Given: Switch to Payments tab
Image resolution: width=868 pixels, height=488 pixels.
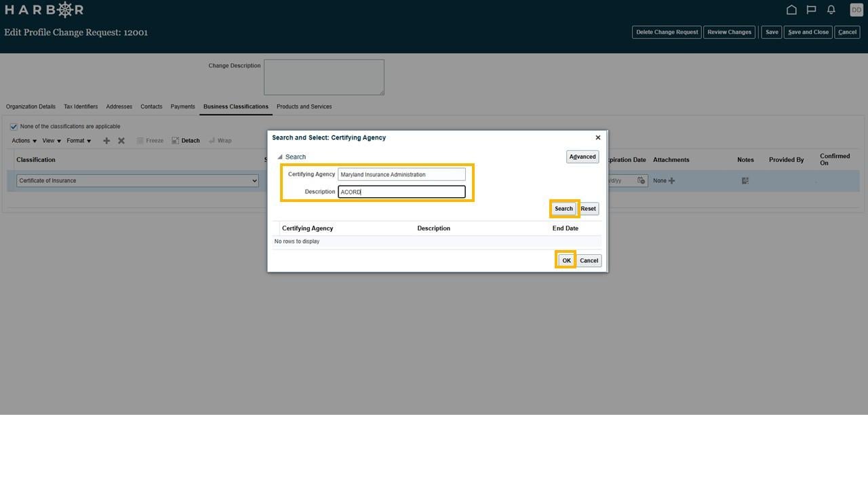Looking at the screenshot, I should (x=183, y=107).
